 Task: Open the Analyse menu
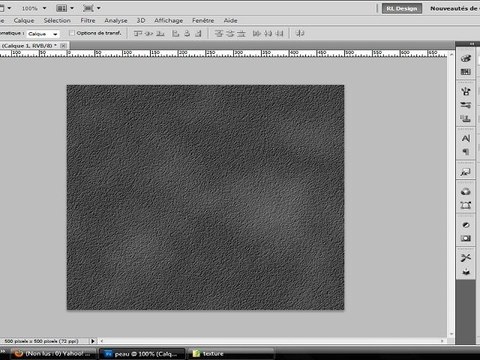click(x=116, y=20)
